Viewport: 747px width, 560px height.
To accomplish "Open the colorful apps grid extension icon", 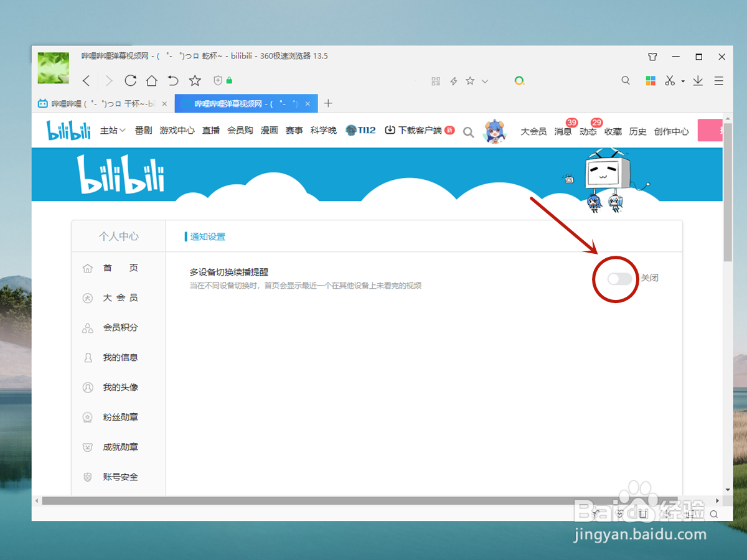I will click(x=651, y=81).
